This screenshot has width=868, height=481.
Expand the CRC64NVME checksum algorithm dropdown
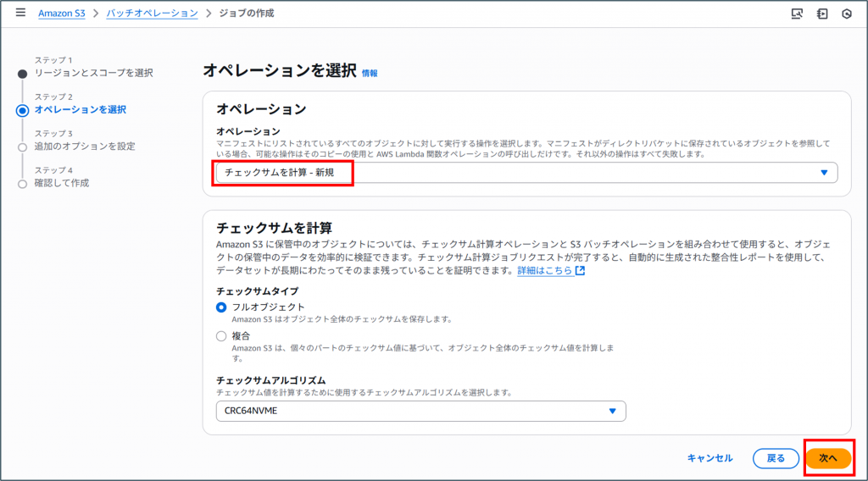pyautogui.click(x=420, y=412)
